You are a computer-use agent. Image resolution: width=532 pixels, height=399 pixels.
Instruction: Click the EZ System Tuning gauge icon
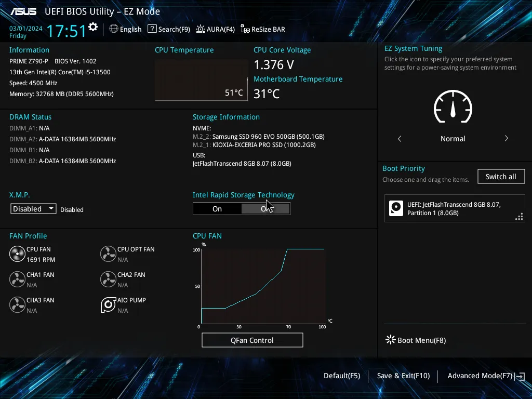(x=453, y=107)
